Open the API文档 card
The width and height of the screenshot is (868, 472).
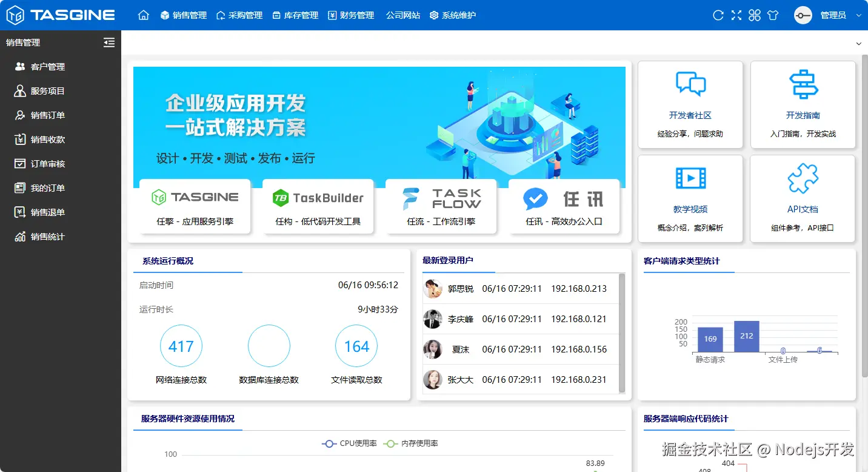coord(802,198)
